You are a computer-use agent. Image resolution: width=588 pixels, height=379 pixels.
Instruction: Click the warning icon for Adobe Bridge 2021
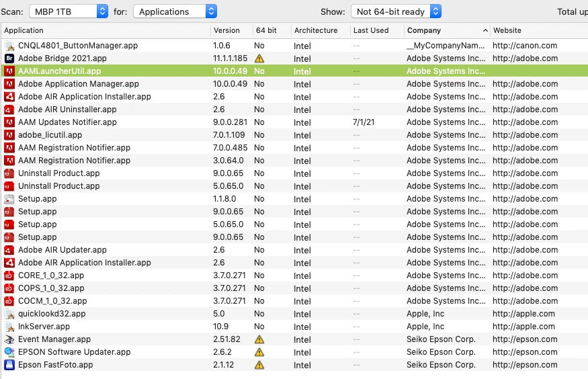259,58
